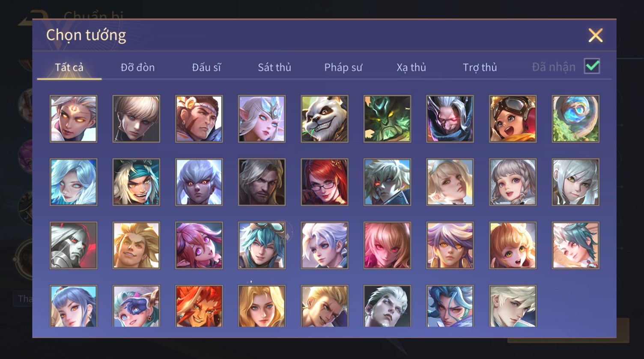Select the girl with blue eyepatch
Viewport: 644px width, 359px height.
[x=136, y=306]
